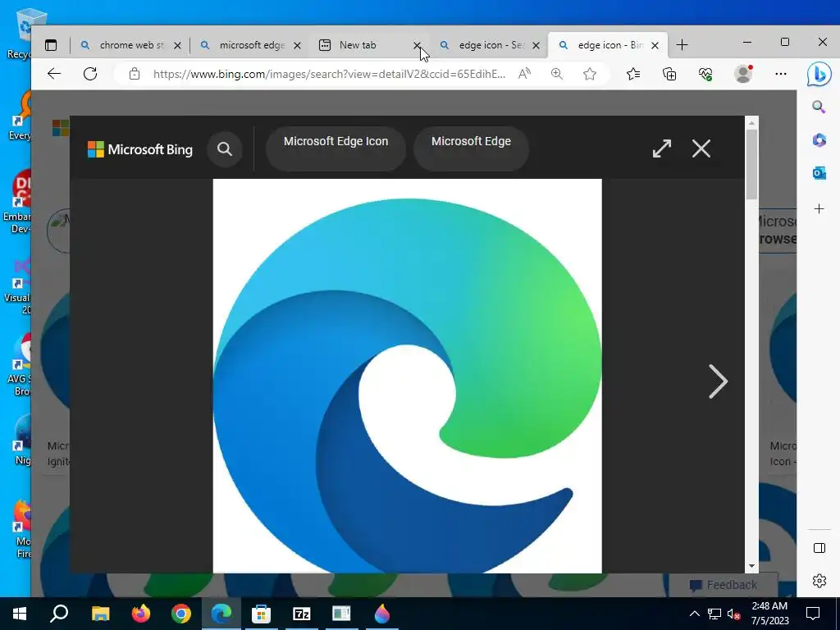
Task: Open the profile avatar icon
Action: (x=743, y=74)
